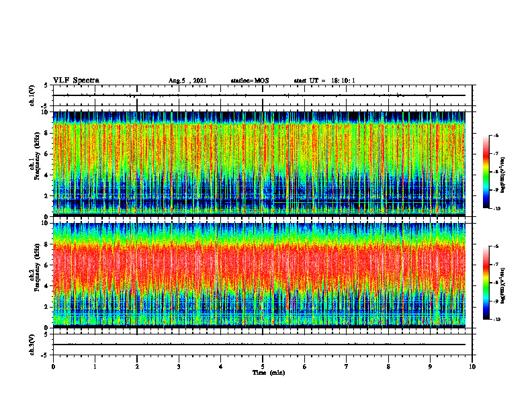Select the ch.2 'Frequency (kHz)' axis label

pyautogui.click(x=37, y=267)
